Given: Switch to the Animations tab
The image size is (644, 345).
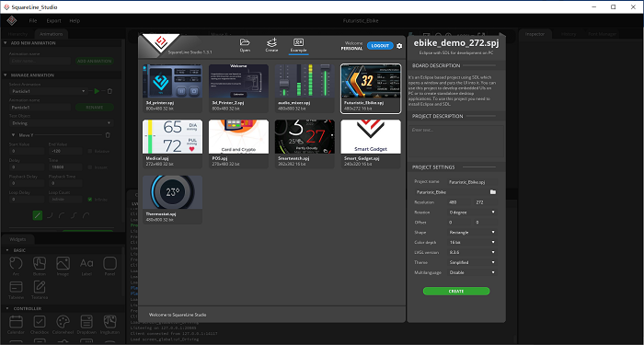Looking at the screenshot, I should point(52,34).
